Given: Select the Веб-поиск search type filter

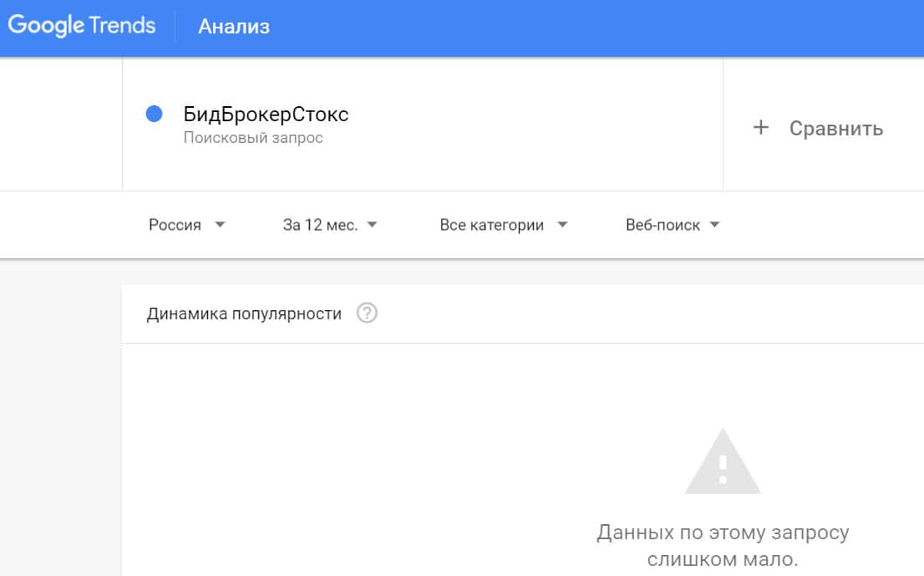Looking at the screenshot, I should tap(663, 225).
